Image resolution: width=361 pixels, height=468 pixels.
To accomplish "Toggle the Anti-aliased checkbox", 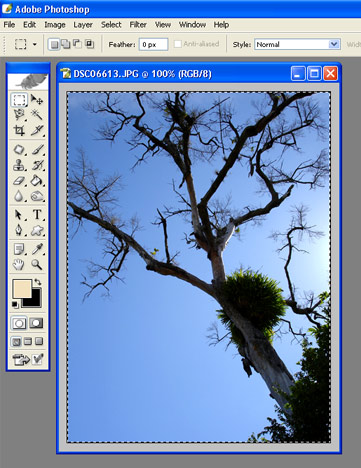I will (178, 44).
